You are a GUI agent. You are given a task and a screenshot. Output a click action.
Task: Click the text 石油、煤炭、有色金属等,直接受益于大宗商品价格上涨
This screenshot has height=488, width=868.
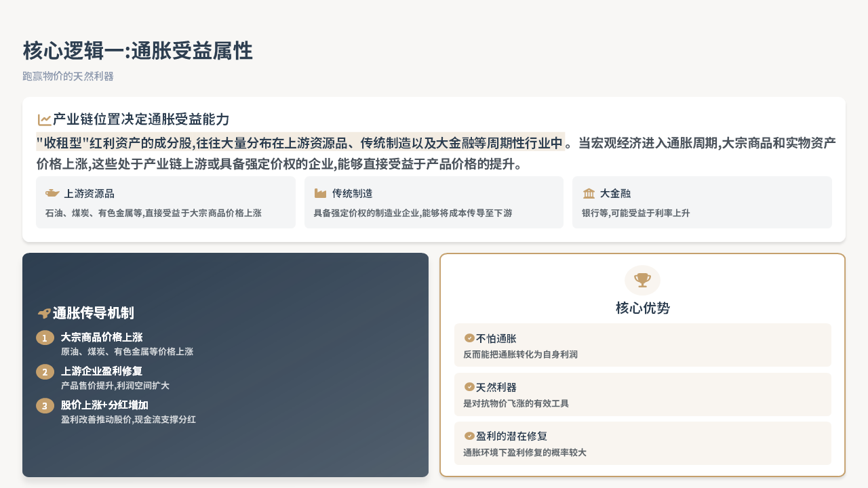click(153, 213)
